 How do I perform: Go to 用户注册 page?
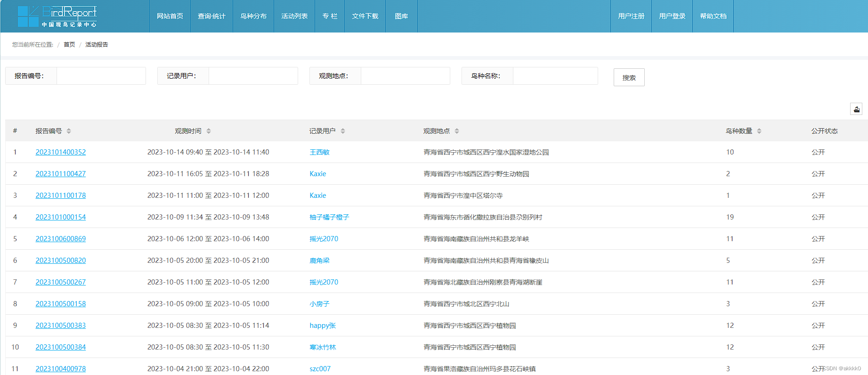pyautogui.click(x=631, y=16)
